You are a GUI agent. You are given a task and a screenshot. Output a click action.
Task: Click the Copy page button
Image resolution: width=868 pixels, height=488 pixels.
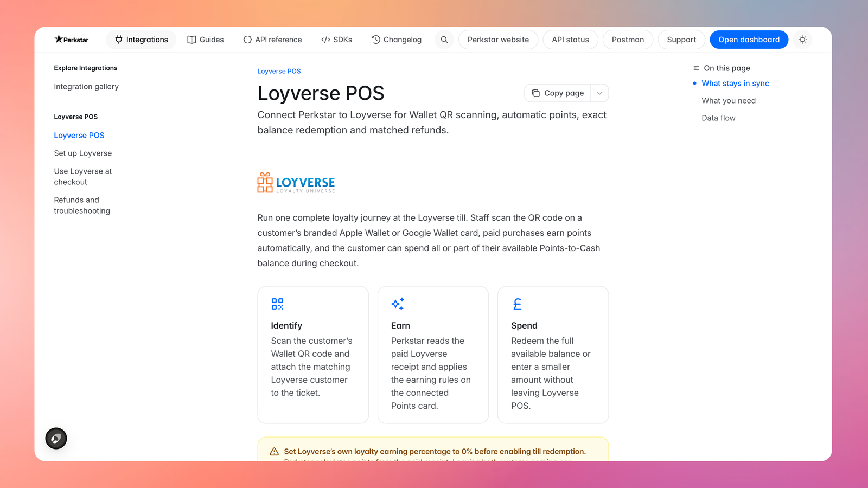(558, 93)
